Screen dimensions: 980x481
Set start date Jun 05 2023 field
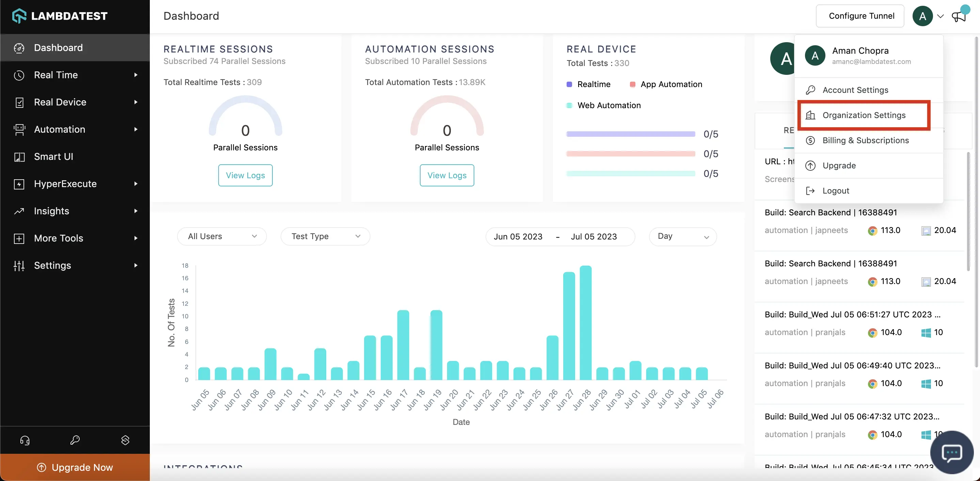[518, 237]
